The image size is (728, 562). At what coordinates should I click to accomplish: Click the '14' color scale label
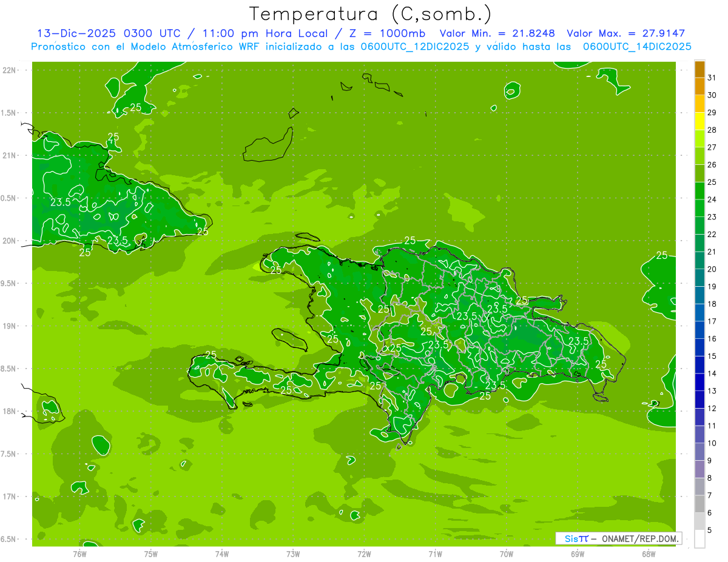tap(712, 373)
